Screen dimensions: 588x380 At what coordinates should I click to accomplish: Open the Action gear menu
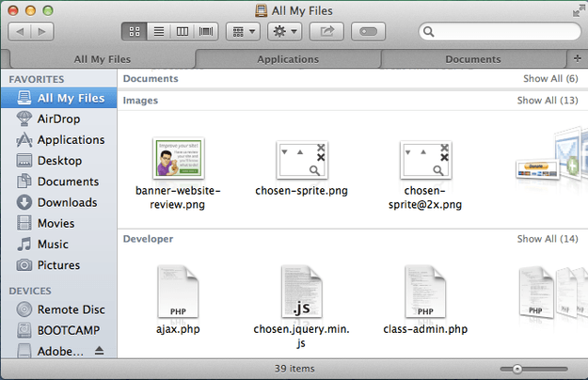(x=285, y=31)
